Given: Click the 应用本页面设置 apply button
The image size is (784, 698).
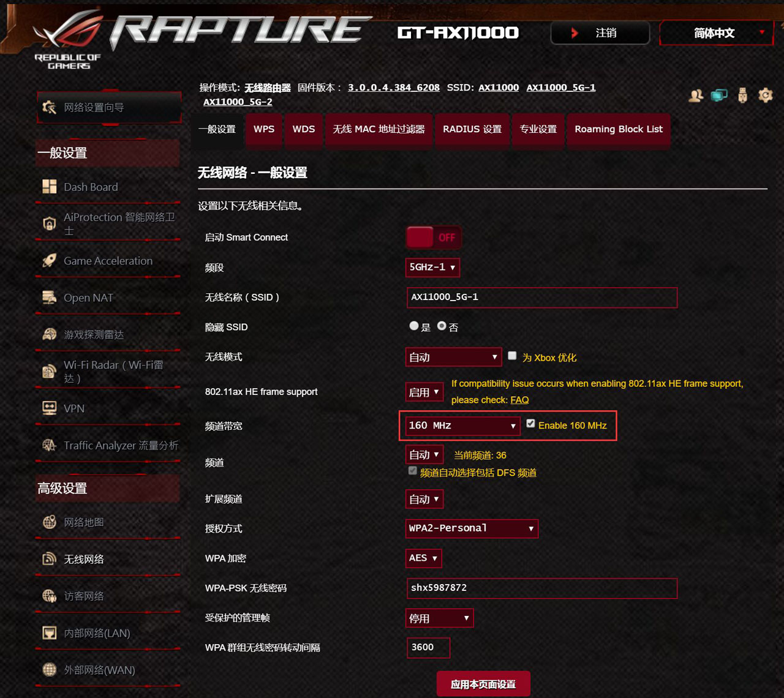Looking at the screenshot, I should tap(483, 684).
